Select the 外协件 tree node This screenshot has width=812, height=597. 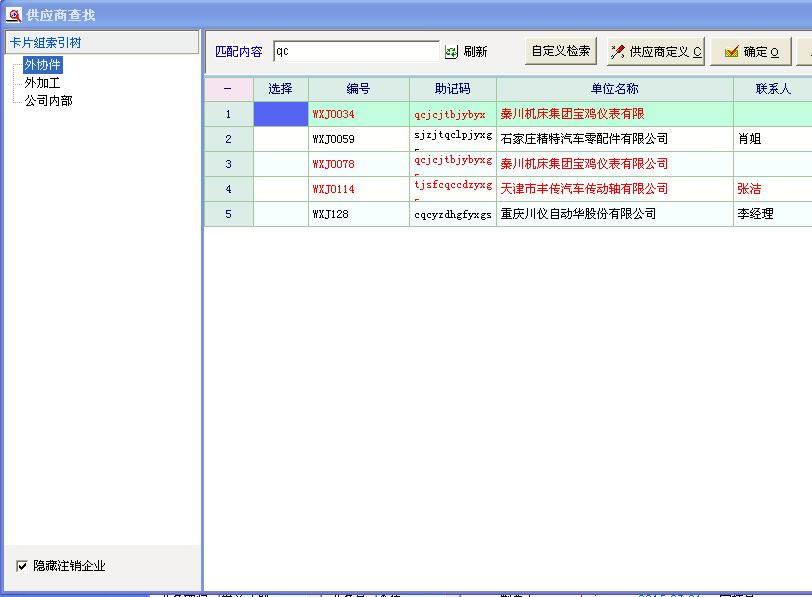click(42, 65)
